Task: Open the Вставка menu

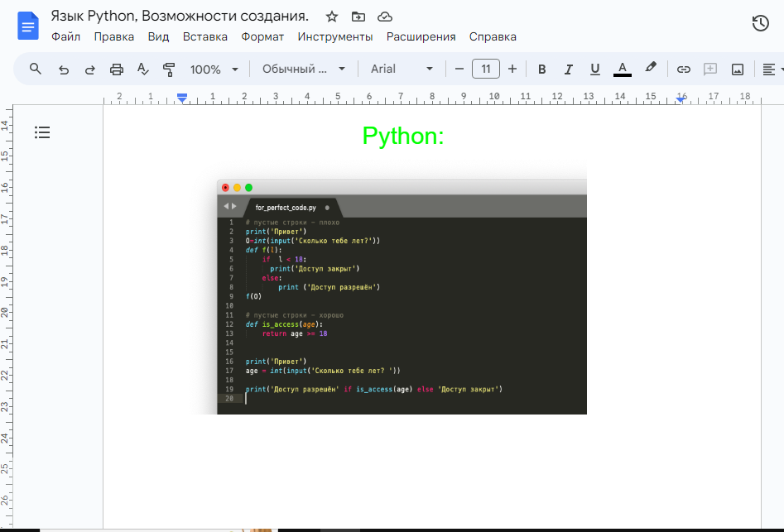Action: point(205,37)
